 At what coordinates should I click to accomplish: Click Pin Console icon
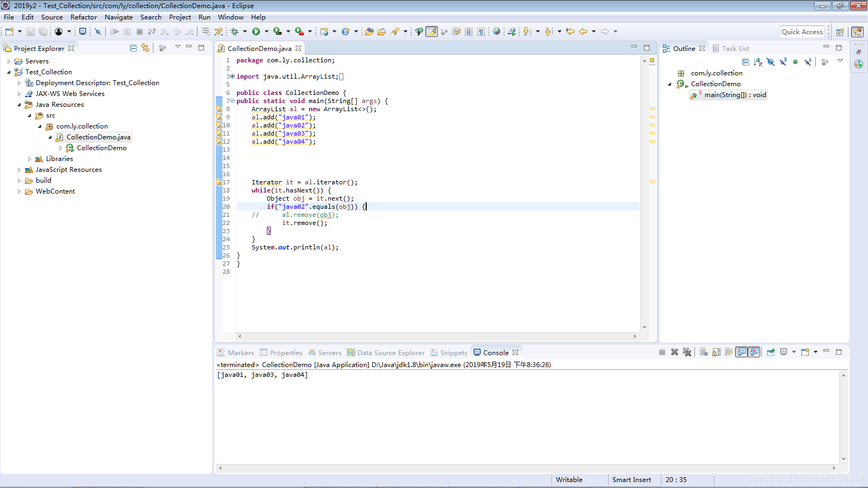[x=770, y=352]
